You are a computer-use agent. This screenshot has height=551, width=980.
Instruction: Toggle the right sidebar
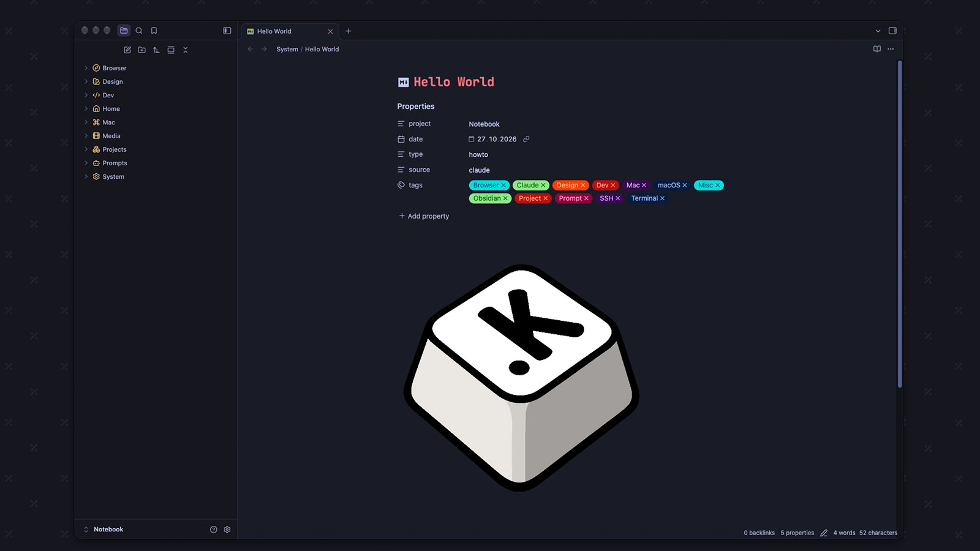(x=892, y=31)
